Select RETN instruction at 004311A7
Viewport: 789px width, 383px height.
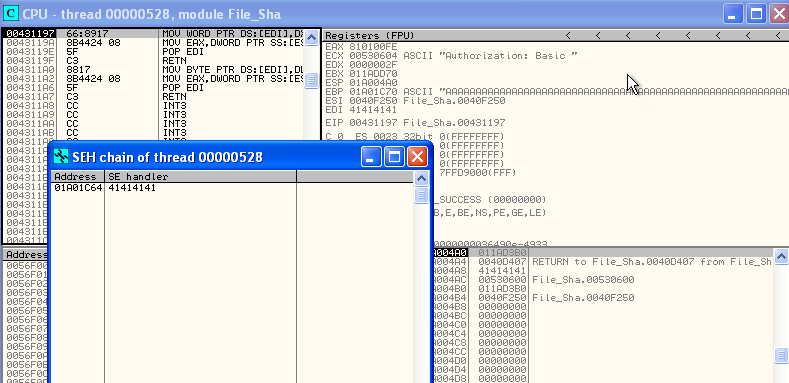153,96
